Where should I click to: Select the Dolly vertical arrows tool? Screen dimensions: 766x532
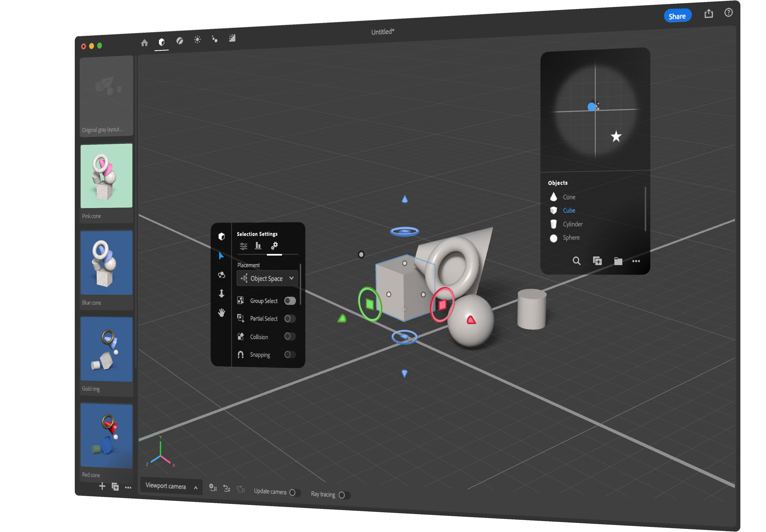pyautogui.click(x=221, y=293)
